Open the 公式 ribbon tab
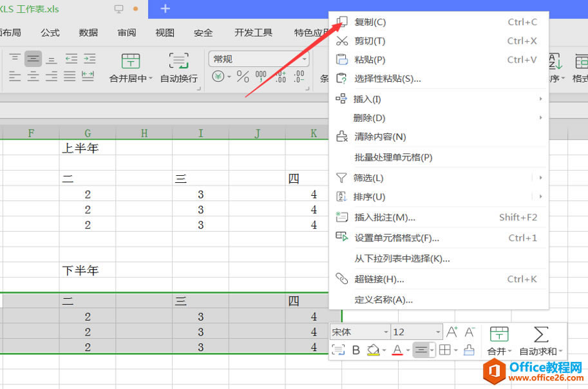588x389 pixels. (x=50, y=33)
